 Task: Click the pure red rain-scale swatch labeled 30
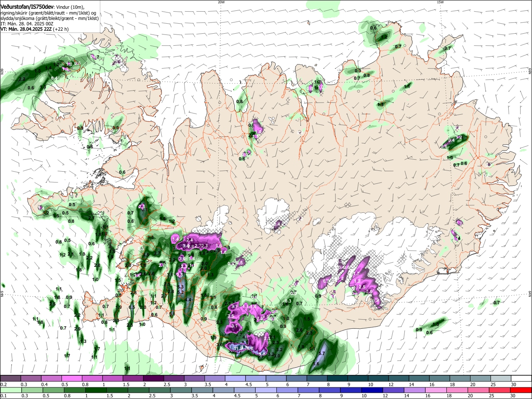pyautogui.click(x=522, y=390)
